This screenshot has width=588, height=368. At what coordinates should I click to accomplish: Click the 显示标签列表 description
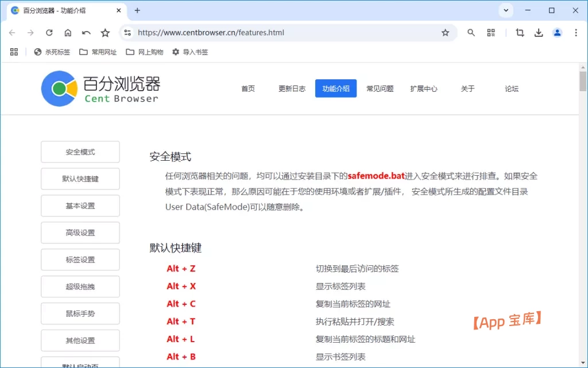click(x=341, y=286)
